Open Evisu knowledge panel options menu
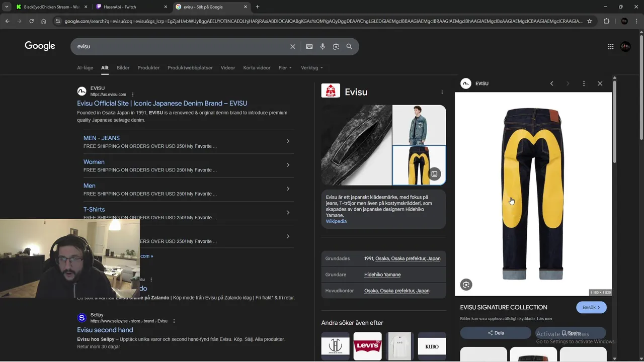This screenshot has width=644, height=362. click(x=442, y=93)
